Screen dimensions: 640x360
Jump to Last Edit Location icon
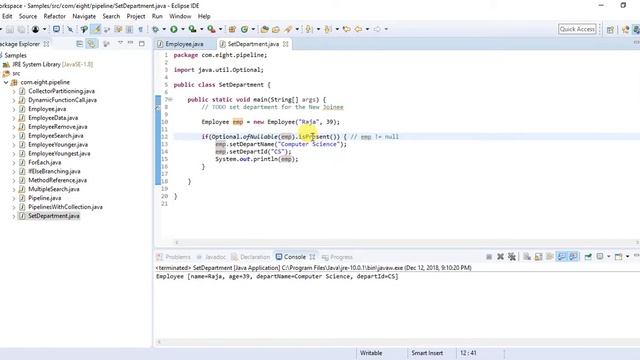[347, 29]
